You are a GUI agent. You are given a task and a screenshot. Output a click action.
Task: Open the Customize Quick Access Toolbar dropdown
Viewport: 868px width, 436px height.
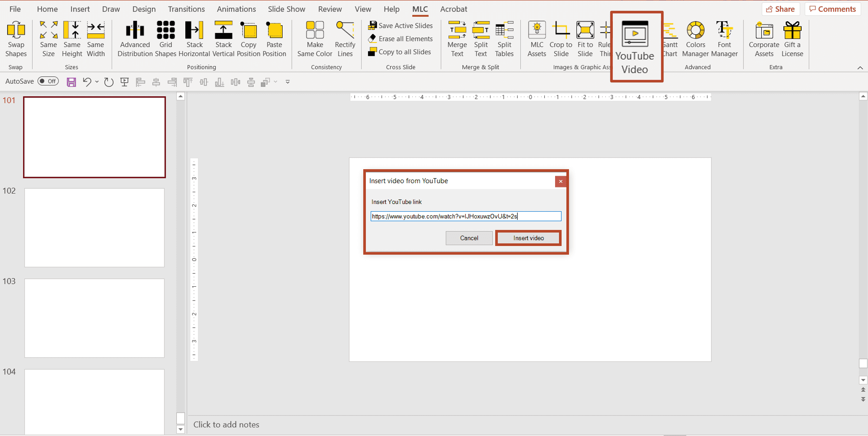(287, 82)
